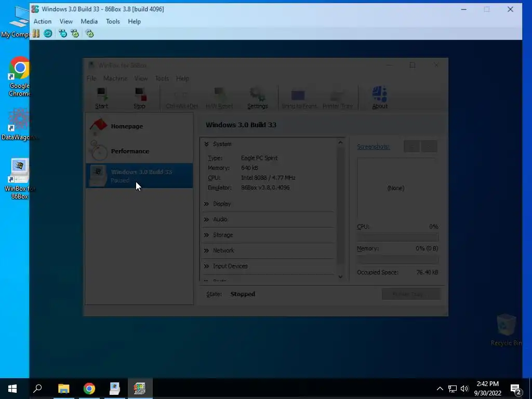Open File Explorer from the taskbar
532x399 pixels.
64,389
